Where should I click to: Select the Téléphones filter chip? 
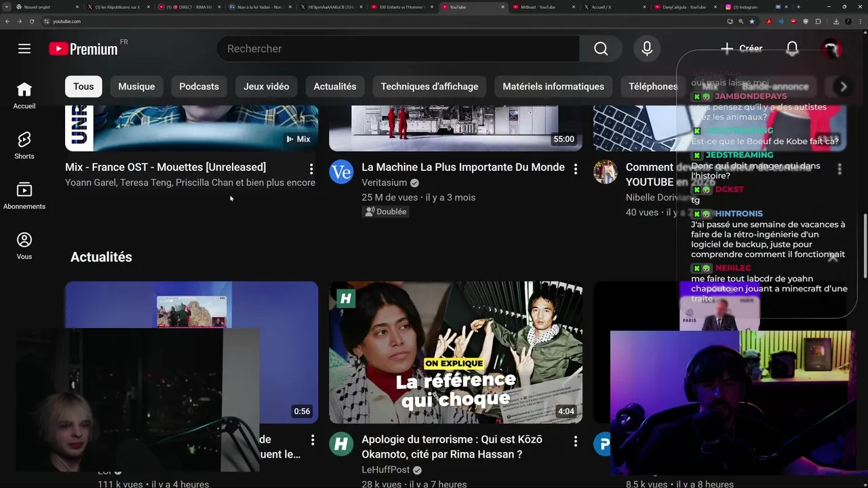pyautogui.click(x=652, y=86)
